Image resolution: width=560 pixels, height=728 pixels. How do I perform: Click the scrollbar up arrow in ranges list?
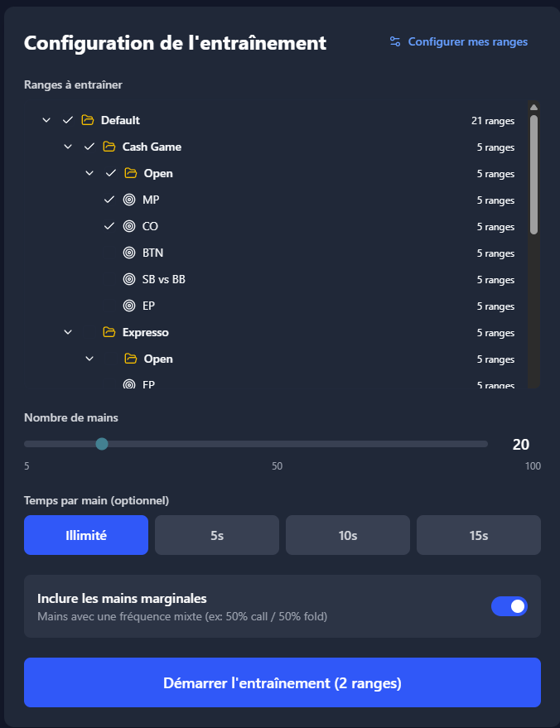533,107
